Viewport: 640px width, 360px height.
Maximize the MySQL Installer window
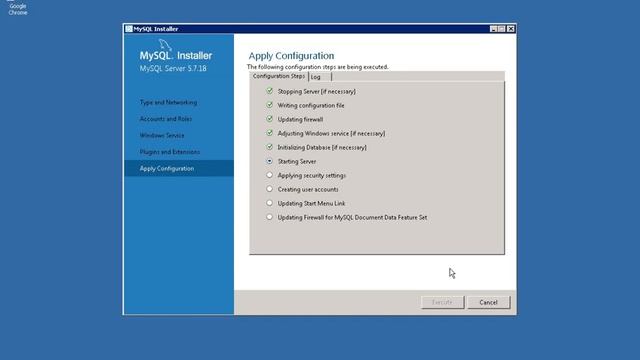(x=502, y=29)
